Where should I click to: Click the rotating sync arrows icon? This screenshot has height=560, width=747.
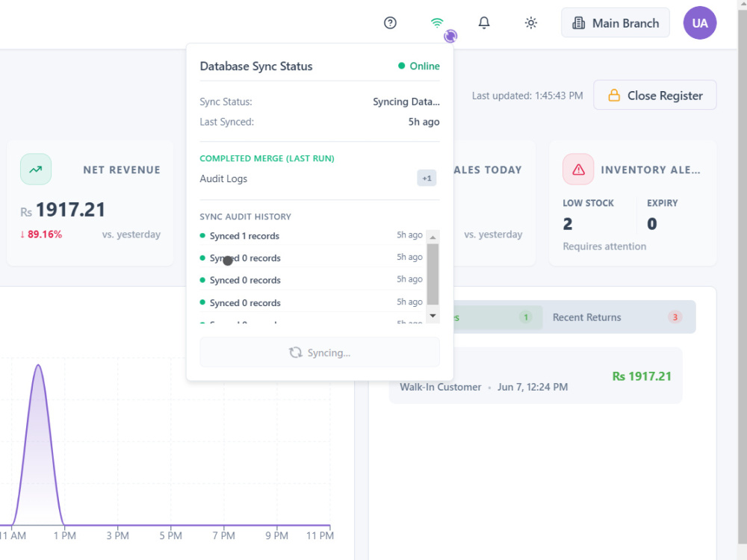click(x=295, y=352)
